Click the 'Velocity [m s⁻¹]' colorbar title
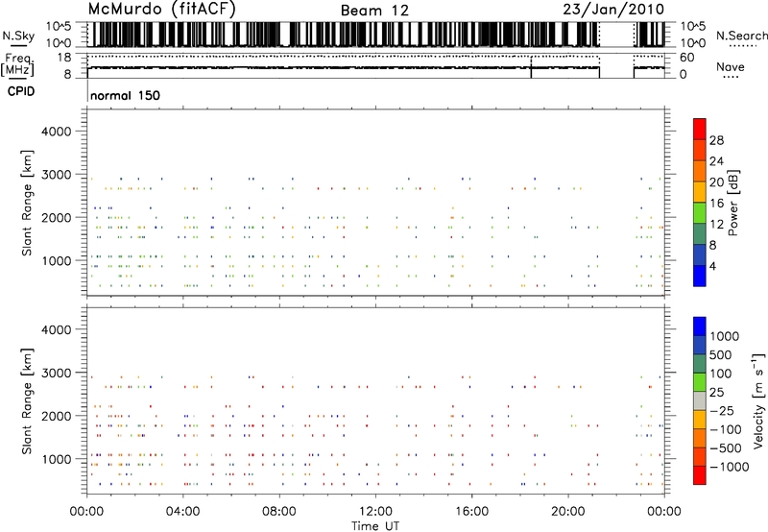 (x=758, y=400)
